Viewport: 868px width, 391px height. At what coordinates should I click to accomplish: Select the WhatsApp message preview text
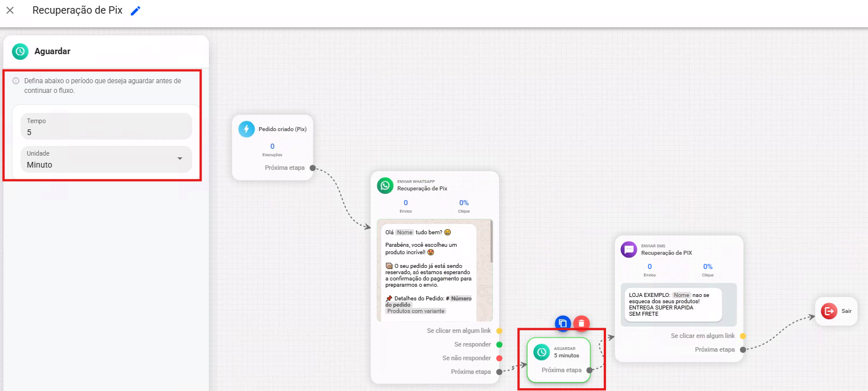429,272
